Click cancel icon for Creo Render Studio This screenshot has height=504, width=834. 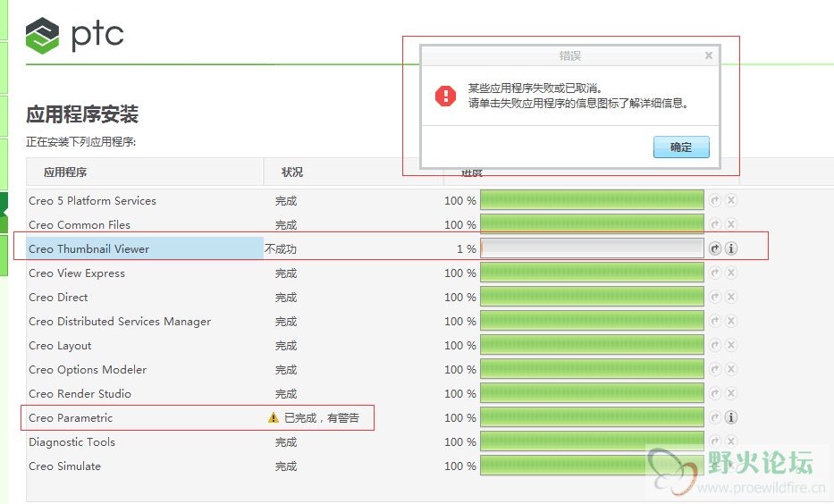tap(731, 393)
